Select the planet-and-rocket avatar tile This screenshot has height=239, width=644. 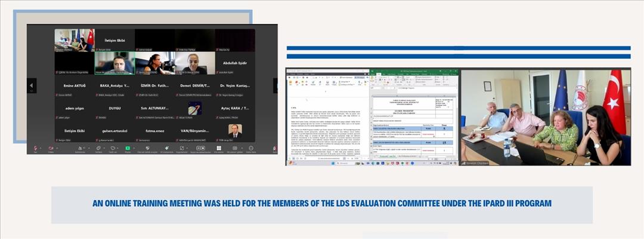pos(195,109)
